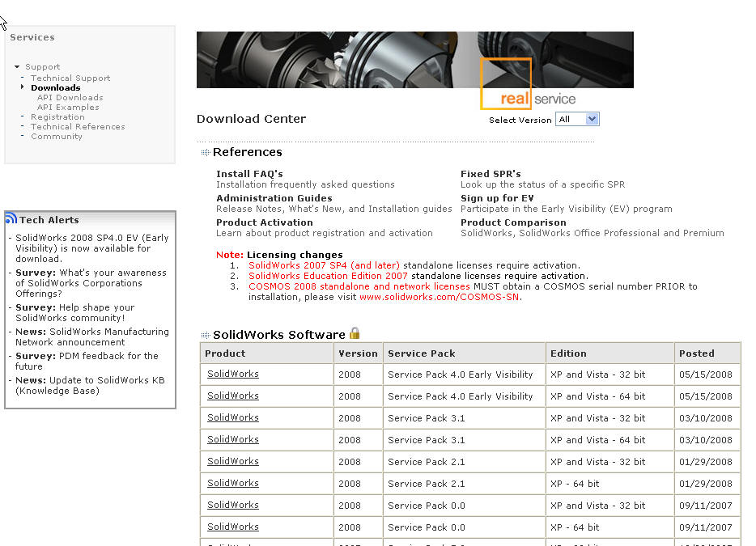Image resolution: width=756 pixels, height=546 pixels.
Task: Open the Fixed SPR's link
Action: pos(491,173)
